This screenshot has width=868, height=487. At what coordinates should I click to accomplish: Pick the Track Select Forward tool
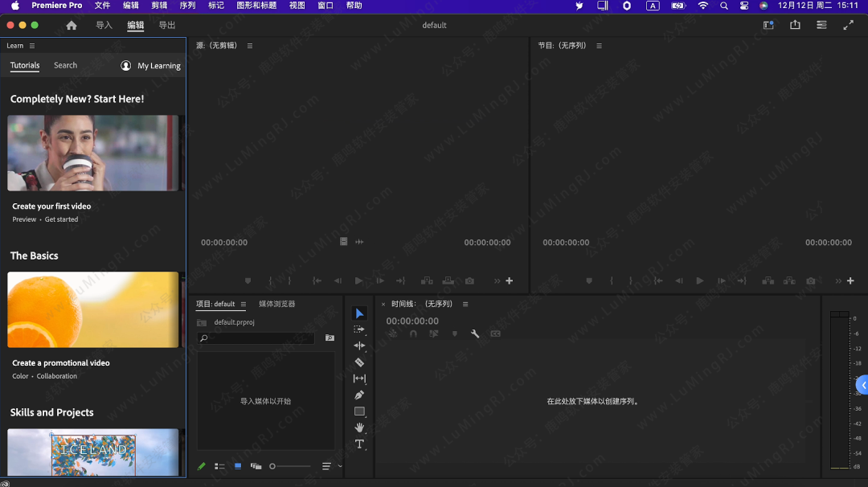click(x=359, y=329)
